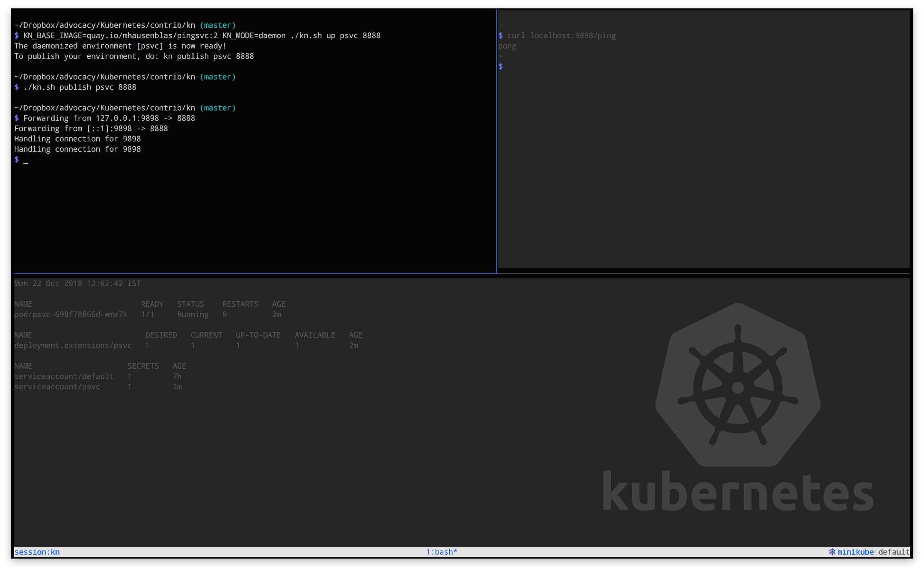Click the prompt before ./kn.sh publish
The height and width of the screenshot is (572, 924).
point(17,87)
